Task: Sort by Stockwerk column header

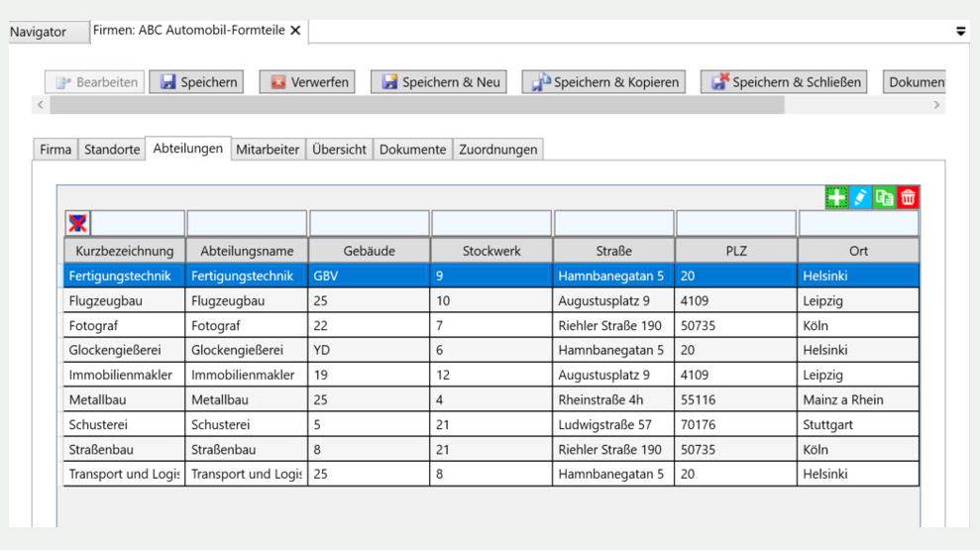Action: pyautogui.click(x=491, y=251)
